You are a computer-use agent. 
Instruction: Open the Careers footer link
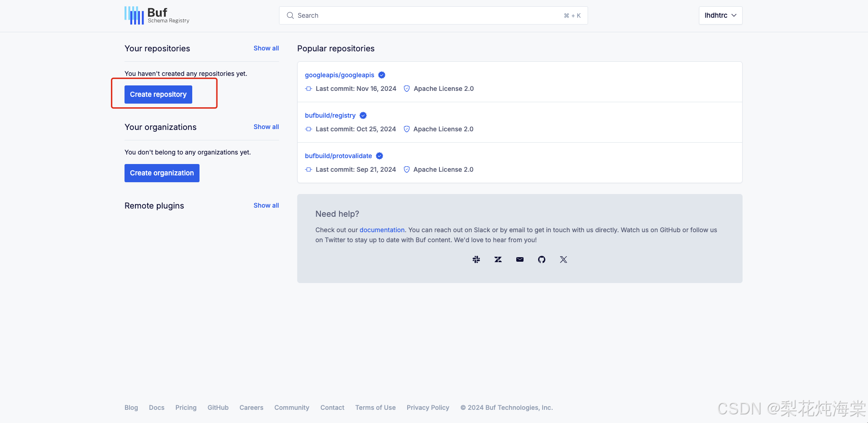[x=251, y=408]
